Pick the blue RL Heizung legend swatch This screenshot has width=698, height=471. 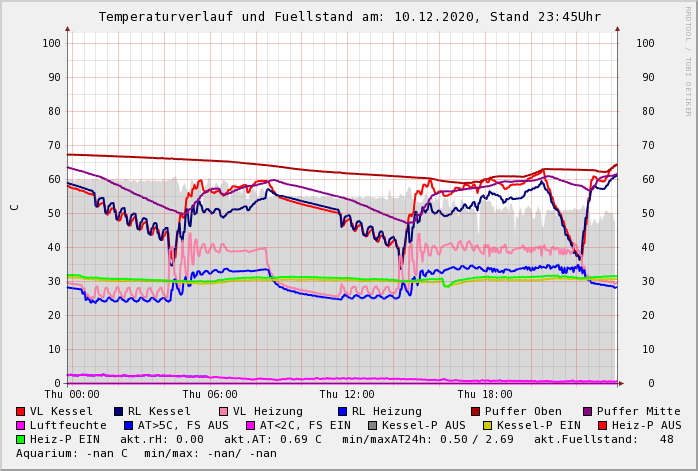coord(342,411)
